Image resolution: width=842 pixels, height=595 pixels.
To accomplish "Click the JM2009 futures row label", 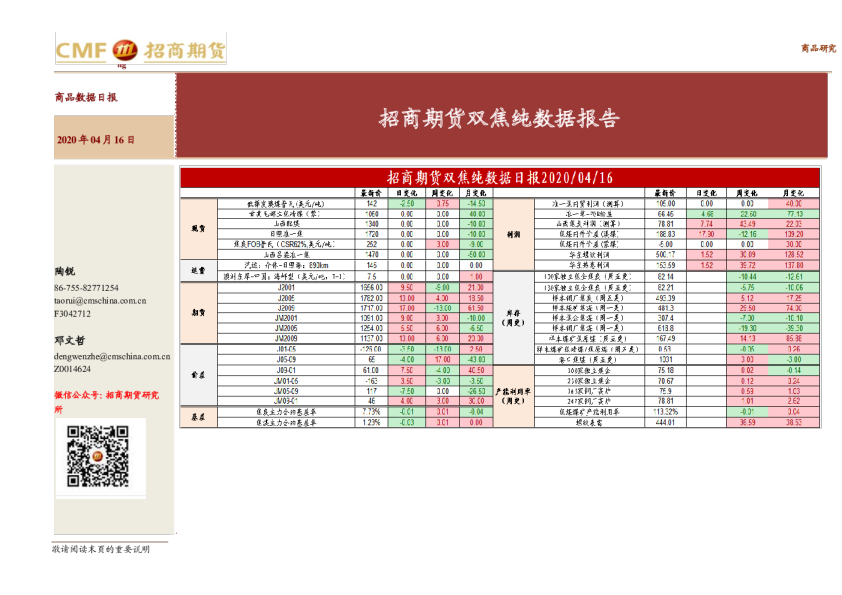I will [286, 338].
